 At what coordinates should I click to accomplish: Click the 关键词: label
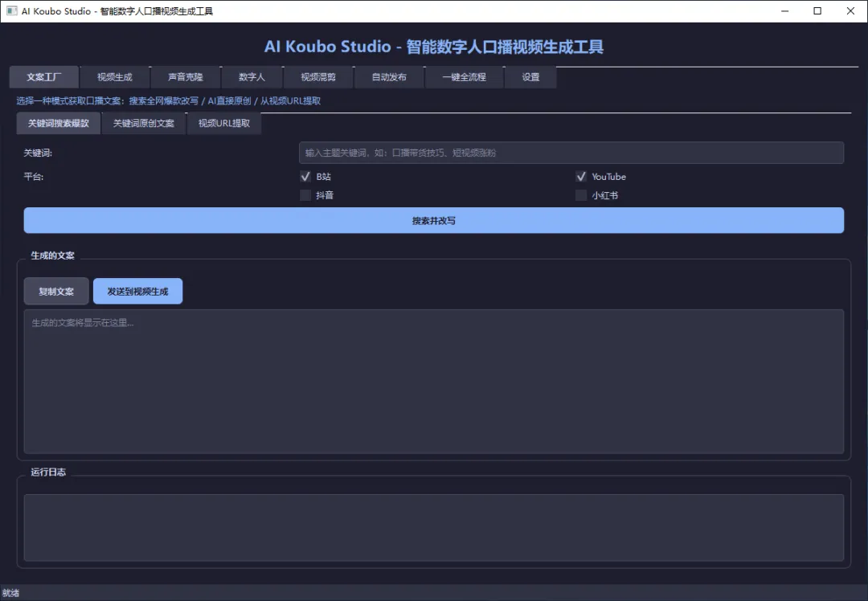tap(38, 153)
